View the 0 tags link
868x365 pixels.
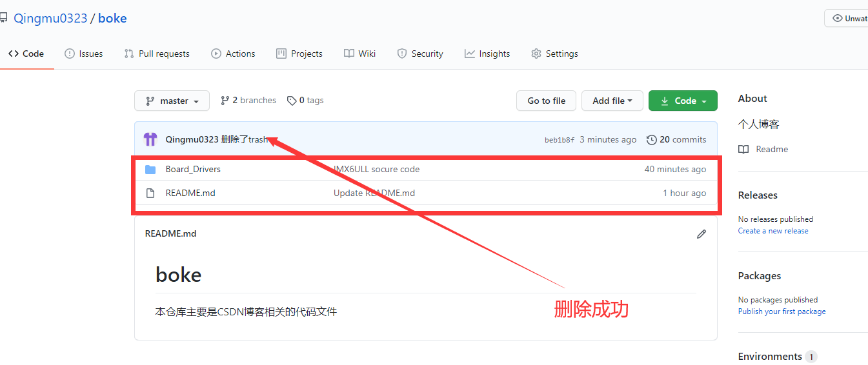(x=306, y=101)
